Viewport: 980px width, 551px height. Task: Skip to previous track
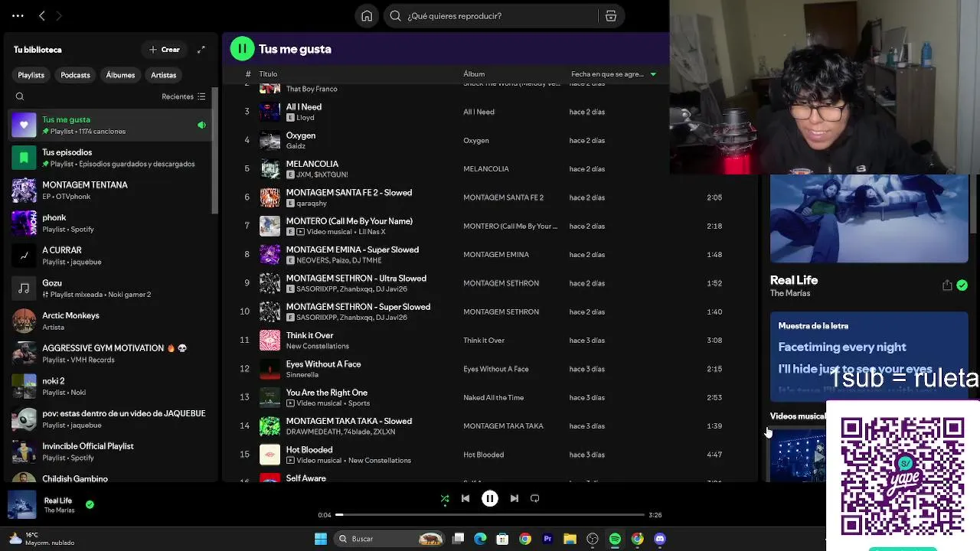[465, 498]
